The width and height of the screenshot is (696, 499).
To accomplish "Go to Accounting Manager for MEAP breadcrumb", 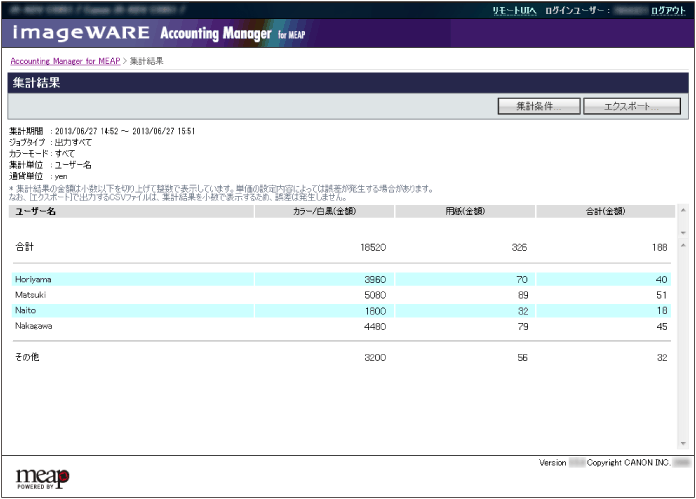I will [x=65, y=61].
